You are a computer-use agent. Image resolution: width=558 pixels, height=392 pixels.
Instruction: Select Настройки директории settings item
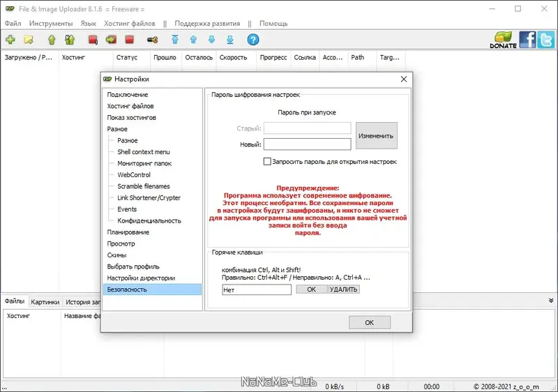tap(141, 278)
